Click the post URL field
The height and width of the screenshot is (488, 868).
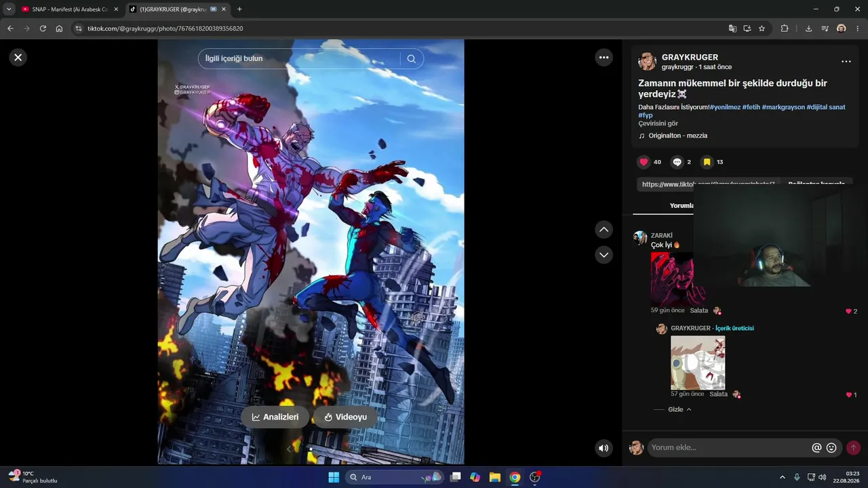(x=709, y=184)
